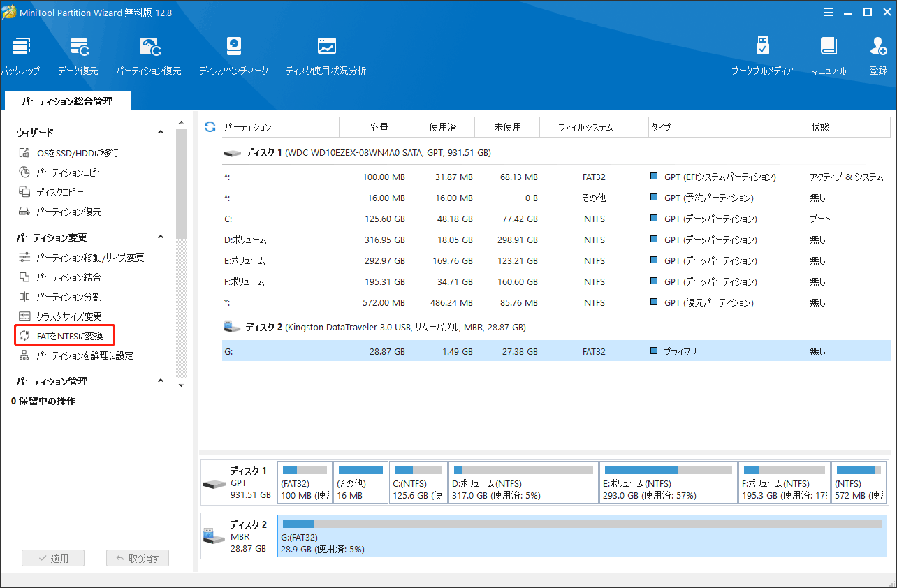Image resolution: width=897 pixels, height=588 pixels.
Task: Sort by the 容量 column header
Action: coord(374,127)
